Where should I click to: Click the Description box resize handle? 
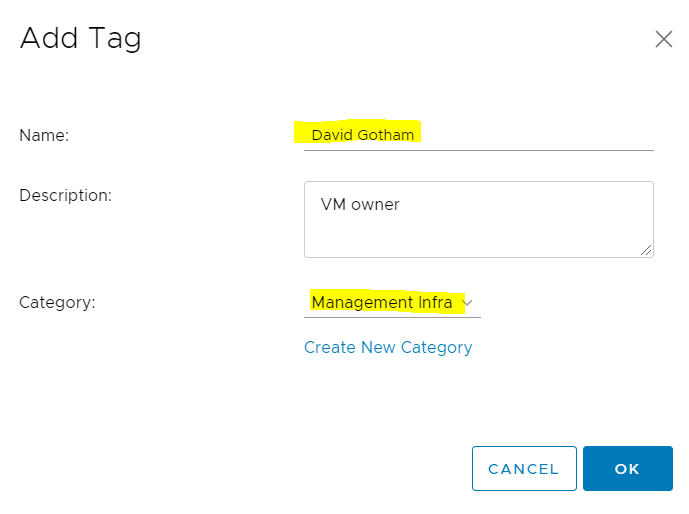pyautogui.click(x=647, y=250)
